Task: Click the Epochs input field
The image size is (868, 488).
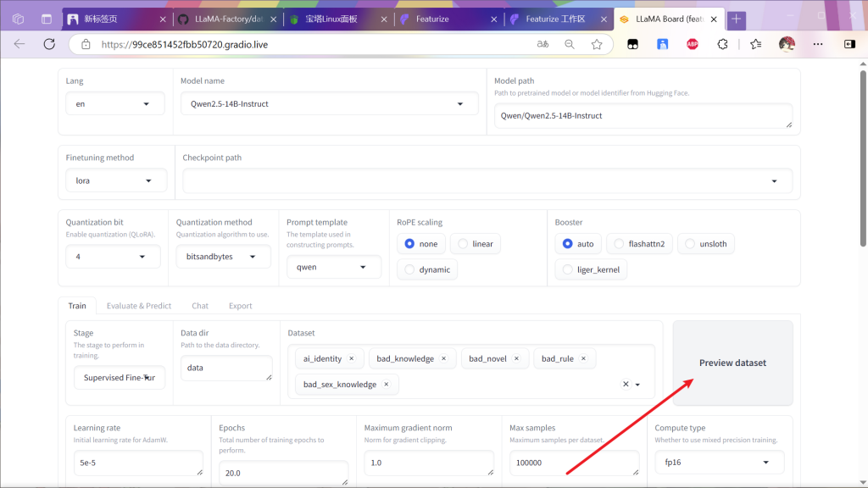Action: (283, 473)
